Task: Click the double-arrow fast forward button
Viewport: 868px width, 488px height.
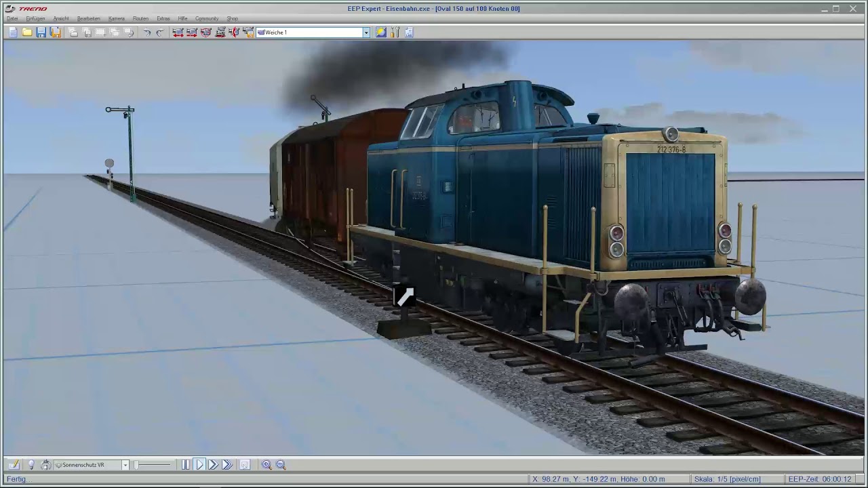Action: pyautogui.click(x=213, y=464)
